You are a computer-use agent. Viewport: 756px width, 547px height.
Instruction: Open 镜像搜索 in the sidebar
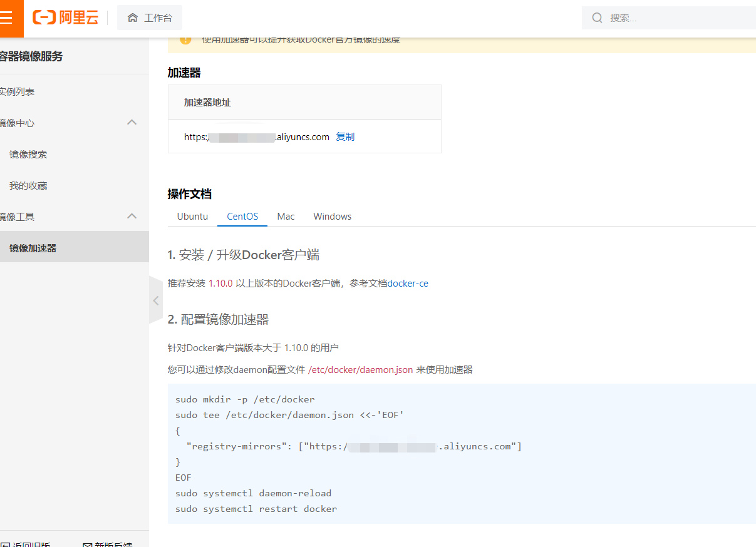(x=28, y=154)
